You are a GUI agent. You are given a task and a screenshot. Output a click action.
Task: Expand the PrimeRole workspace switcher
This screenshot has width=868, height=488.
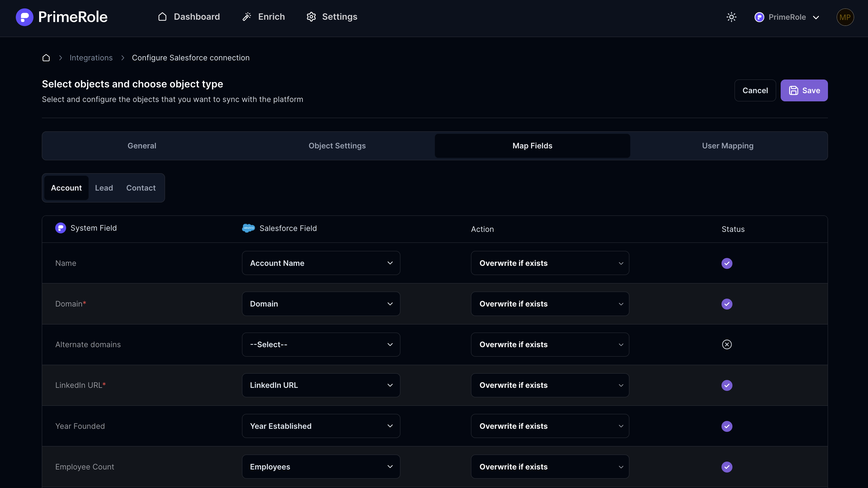pyautogui.click(x=787, y=17)
